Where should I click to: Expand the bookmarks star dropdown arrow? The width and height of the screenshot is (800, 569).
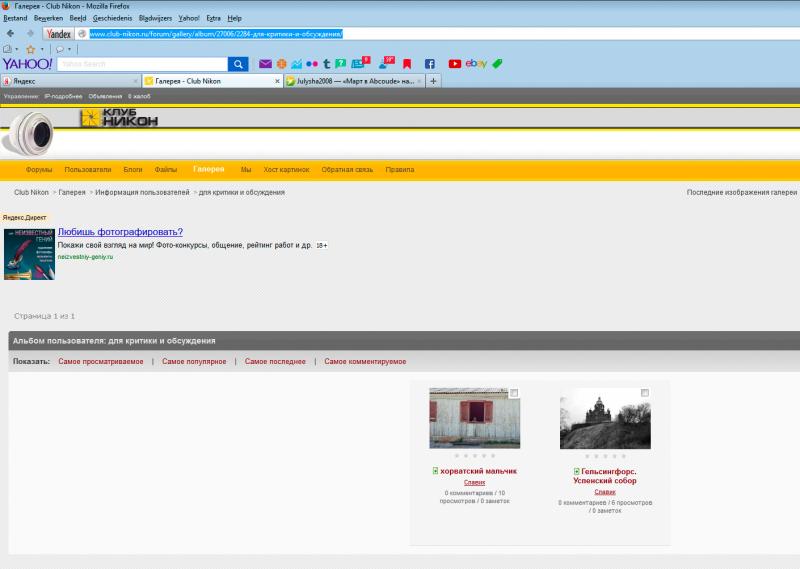[x=42, y=50]
